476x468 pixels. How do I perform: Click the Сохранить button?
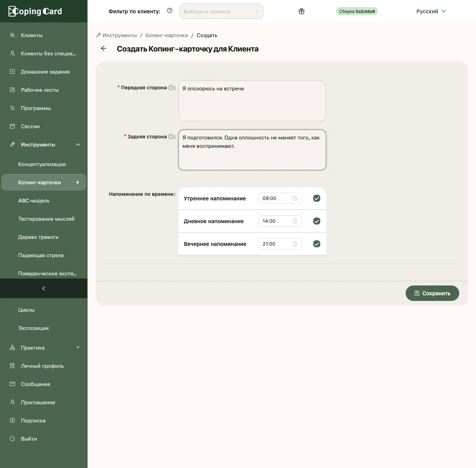[x=432, y=293]
